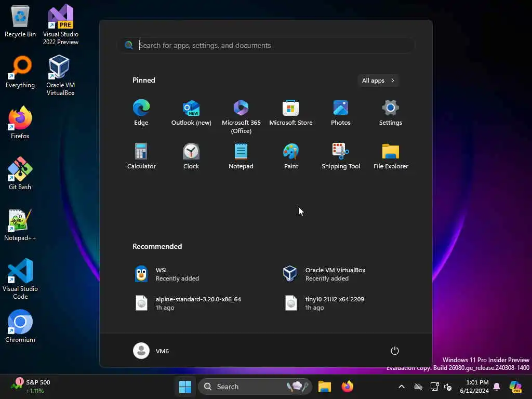Open File Explorer pinned app
Image resolution: width=532 pixels, height=399 pixels.
[x=391, y=156]
